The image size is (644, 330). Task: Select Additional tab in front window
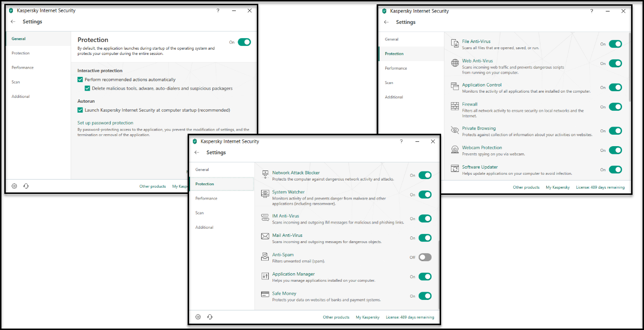(x=222, y=227)
